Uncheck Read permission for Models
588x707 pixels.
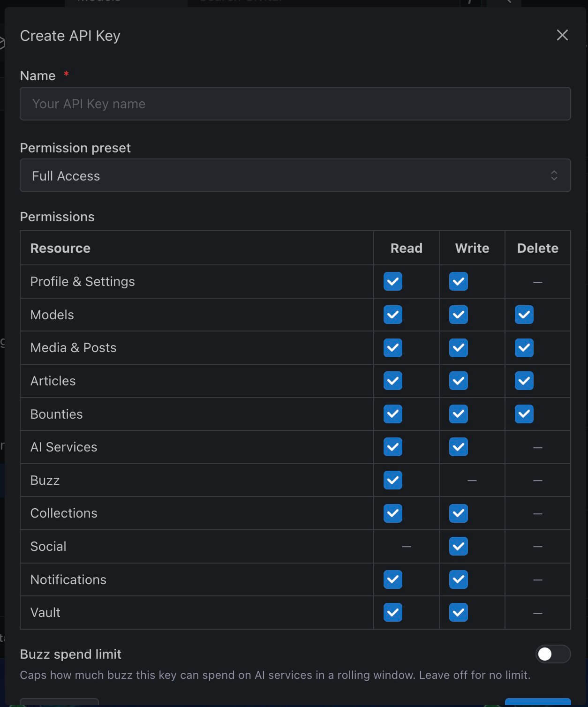point(393,315)
